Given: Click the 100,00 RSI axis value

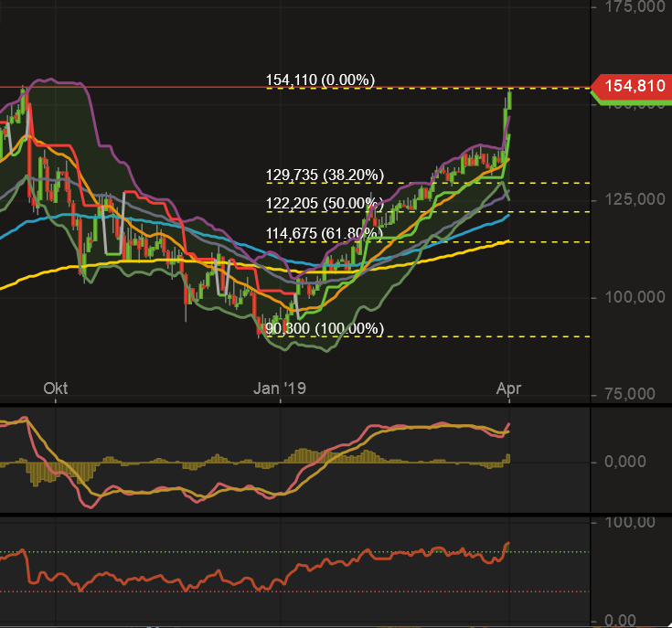Looking at the screenshot, I should [630, 522].
